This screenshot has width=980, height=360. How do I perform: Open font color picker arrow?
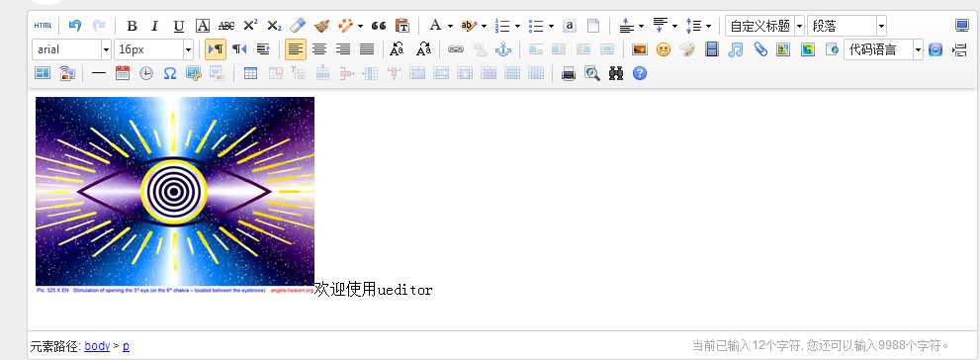450,27
